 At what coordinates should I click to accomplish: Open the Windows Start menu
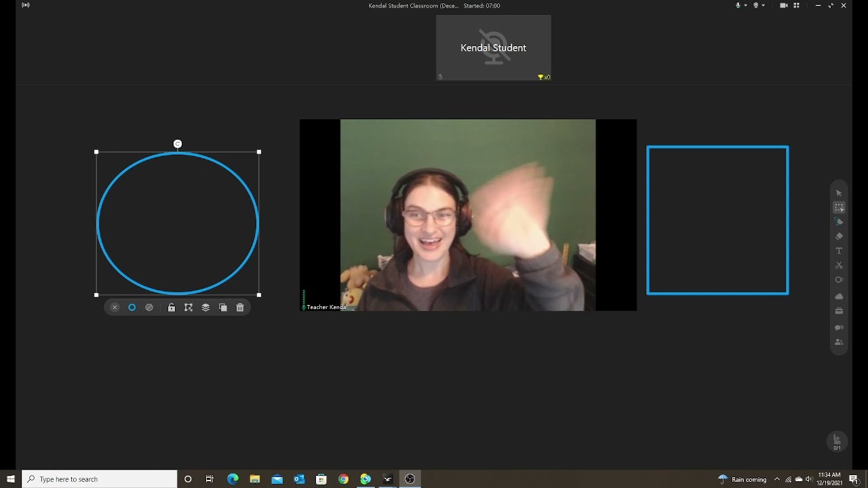coord(11,479)
